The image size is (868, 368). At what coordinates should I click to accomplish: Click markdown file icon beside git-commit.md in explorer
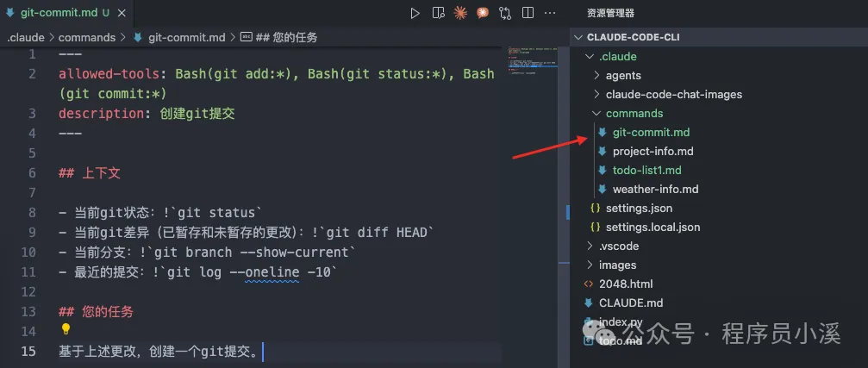pyautogui.click(x=603, y=132)
